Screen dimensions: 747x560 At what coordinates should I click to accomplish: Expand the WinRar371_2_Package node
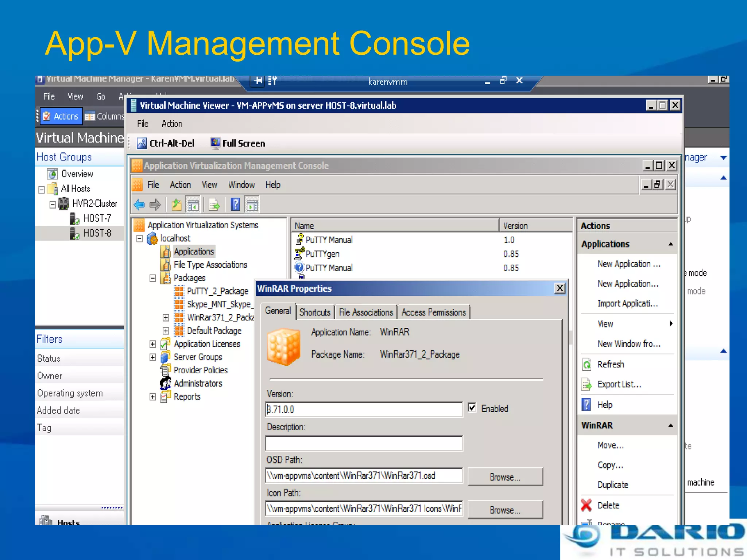166,318
